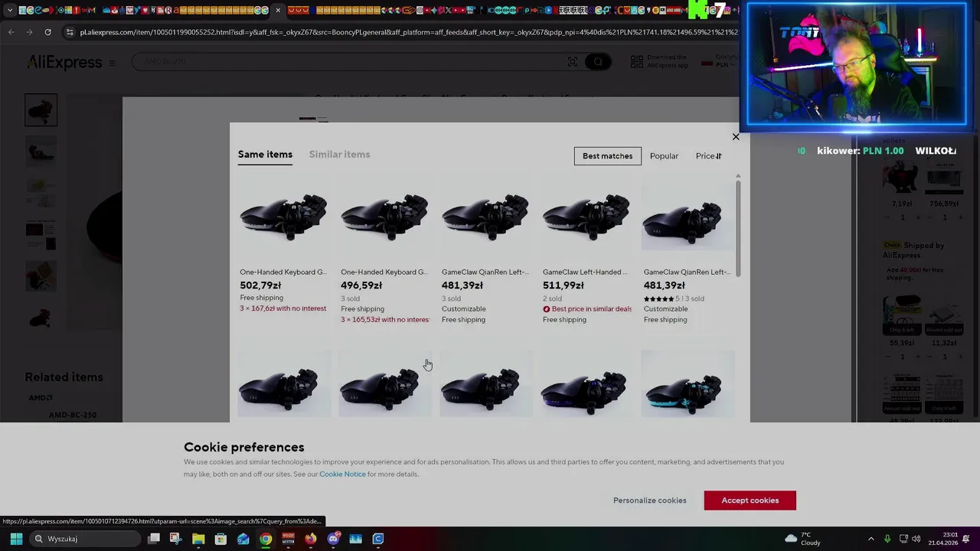Screen dimensions: 980x551
Task: Go back in the browser
Action: pyautogui.click(x=11, y=32)
